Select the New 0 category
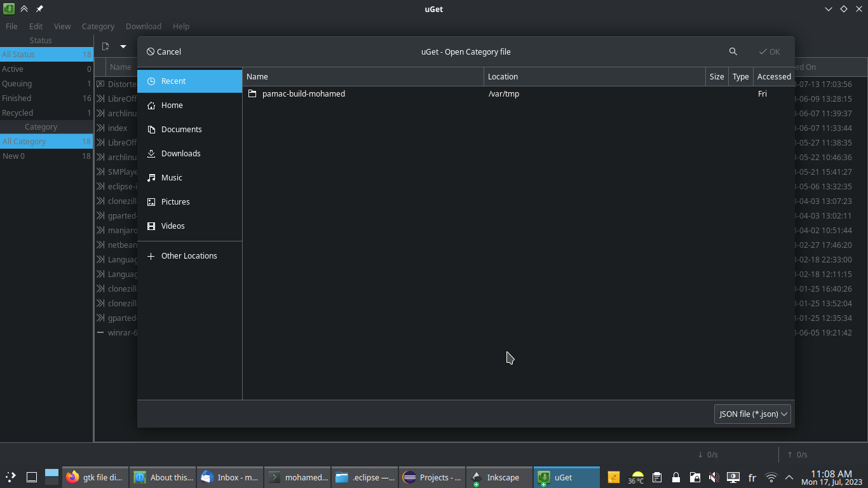 (x=46, y=156)
